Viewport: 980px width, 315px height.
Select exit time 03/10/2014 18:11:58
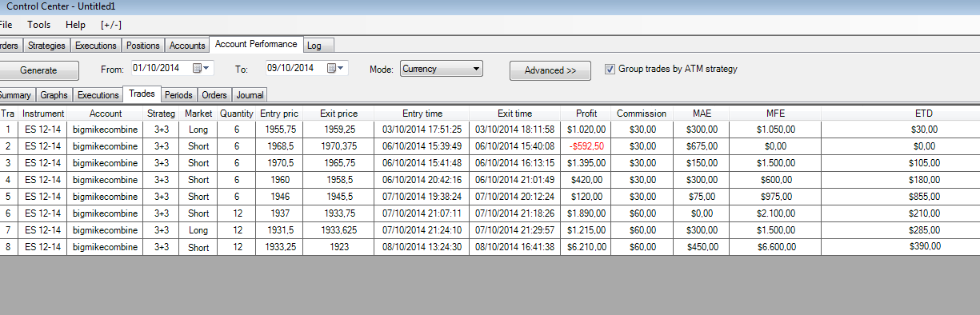(514, 129)
